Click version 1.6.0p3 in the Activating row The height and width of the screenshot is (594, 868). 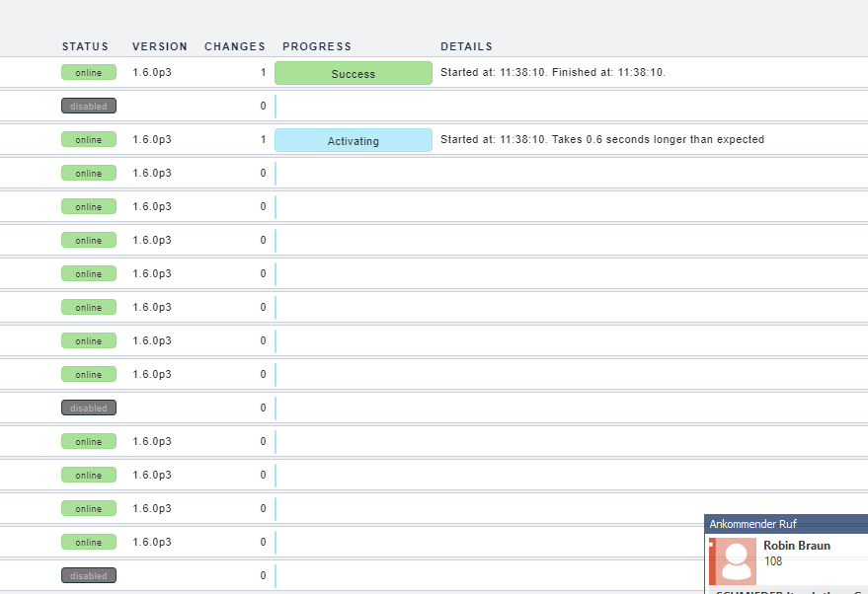(152, 140)
